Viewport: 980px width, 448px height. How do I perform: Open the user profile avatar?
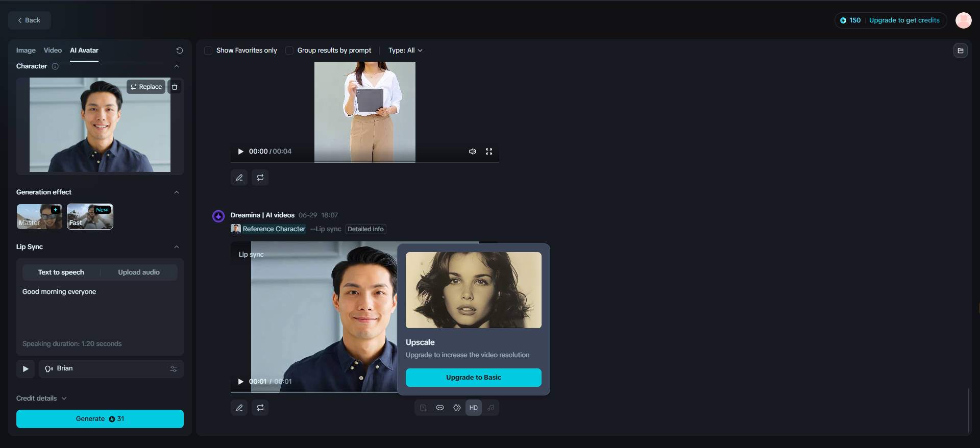[963, 20]
